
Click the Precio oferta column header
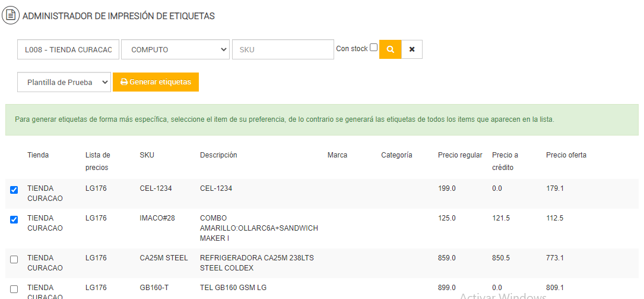(x=566, y=155)
